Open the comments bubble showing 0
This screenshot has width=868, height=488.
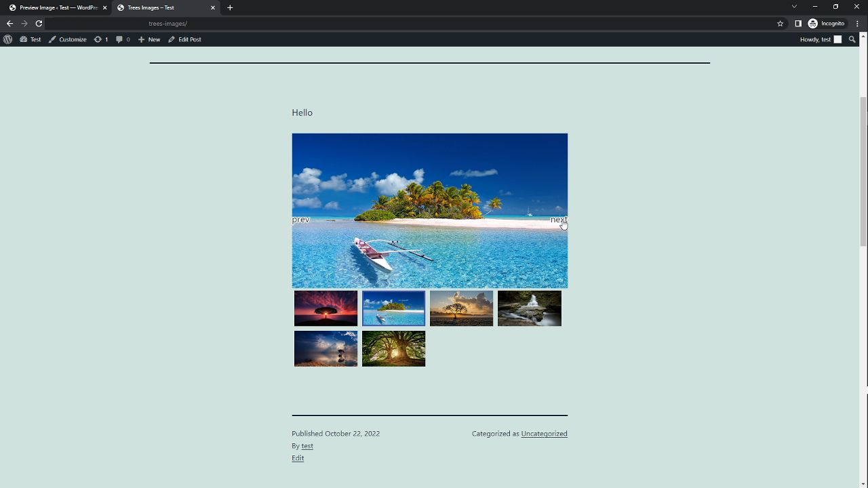(x=123, y=39)
